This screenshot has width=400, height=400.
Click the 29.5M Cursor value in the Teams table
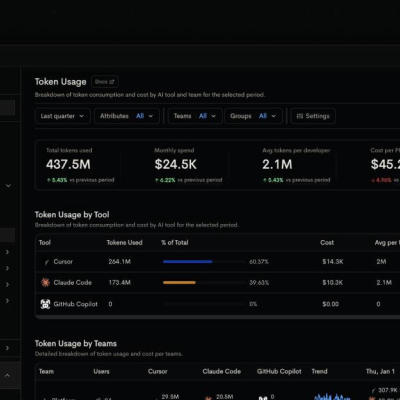click(x=170, y=397)
